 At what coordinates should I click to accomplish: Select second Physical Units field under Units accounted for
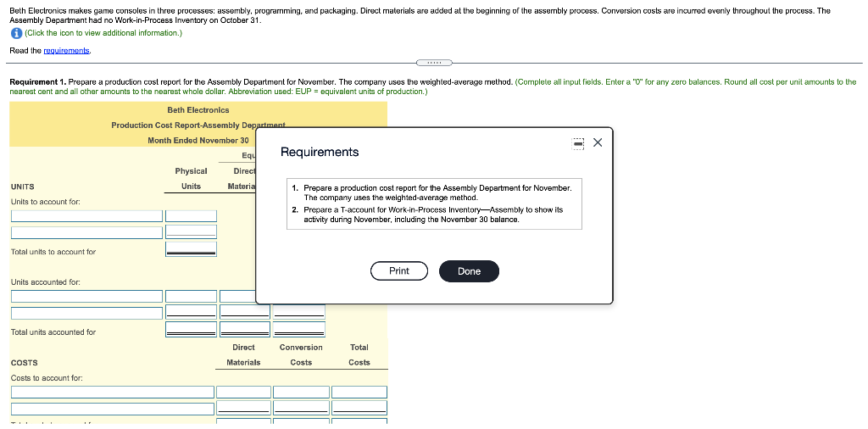click(191, 312)
